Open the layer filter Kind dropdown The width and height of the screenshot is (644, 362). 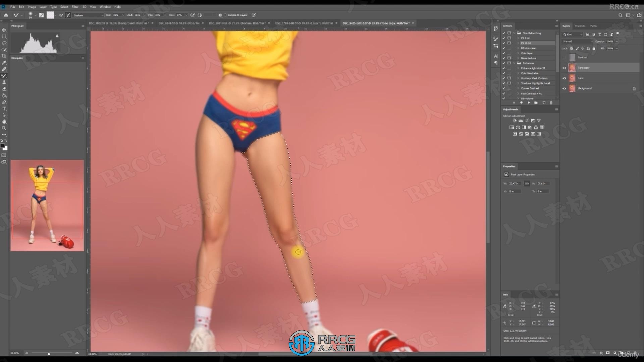pyautogui.click(x=573, y=34)
